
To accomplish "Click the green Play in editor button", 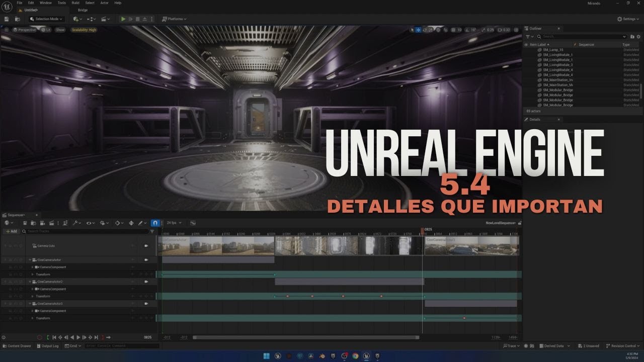I will pyautogui.click(x=123, y=19).
